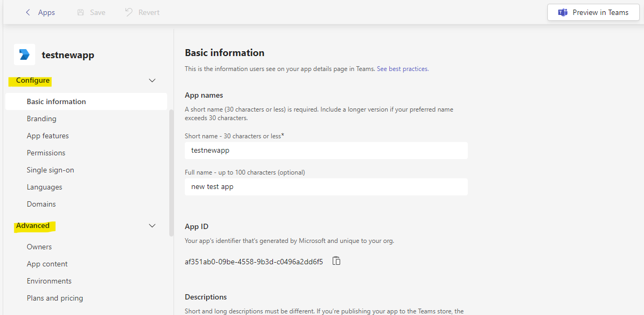Viewport: 644px width, 315px height.
Task: Open the Domains section
Action: (x=41, y=203)
